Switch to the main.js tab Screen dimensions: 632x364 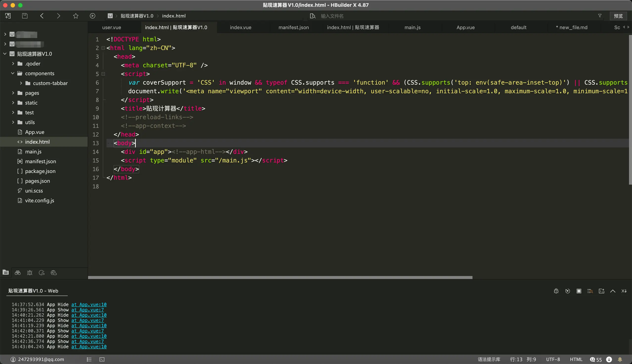click(412, 27)
